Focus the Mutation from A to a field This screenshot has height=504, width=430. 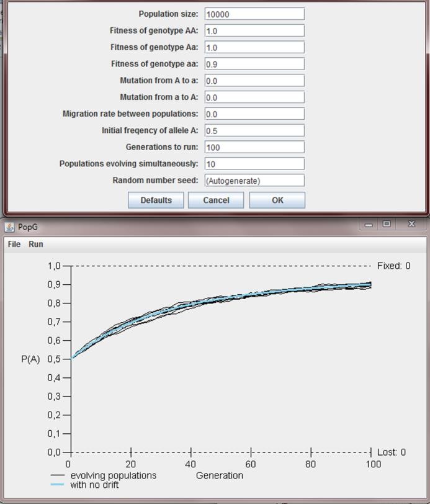pyautogui.click(x=254, y=81)
